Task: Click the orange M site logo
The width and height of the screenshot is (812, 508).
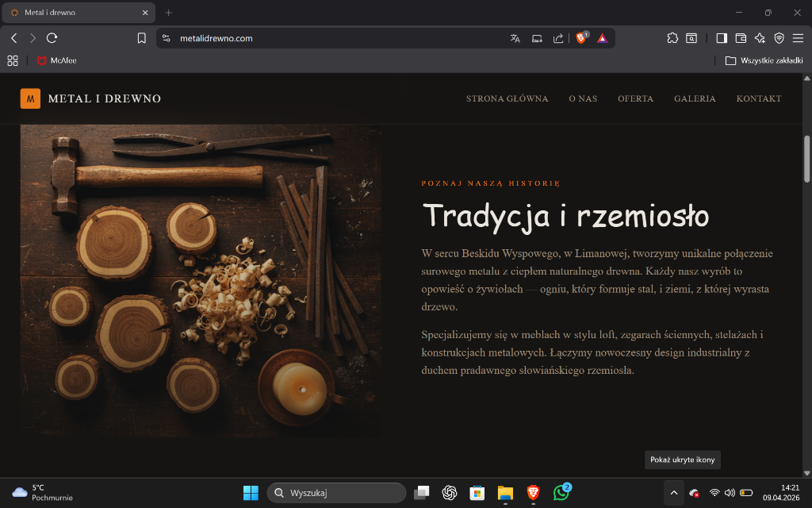Action: coord(30,98)
